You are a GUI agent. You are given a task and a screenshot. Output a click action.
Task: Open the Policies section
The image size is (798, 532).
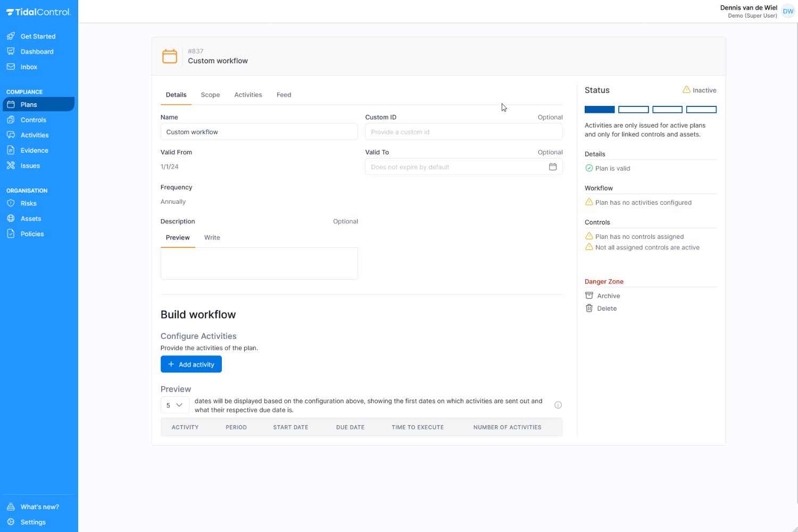[x=31, y=234]
